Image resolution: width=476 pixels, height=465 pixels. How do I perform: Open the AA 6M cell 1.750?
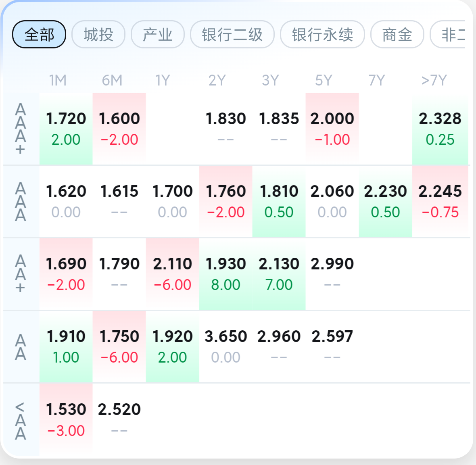click(119, 346)
